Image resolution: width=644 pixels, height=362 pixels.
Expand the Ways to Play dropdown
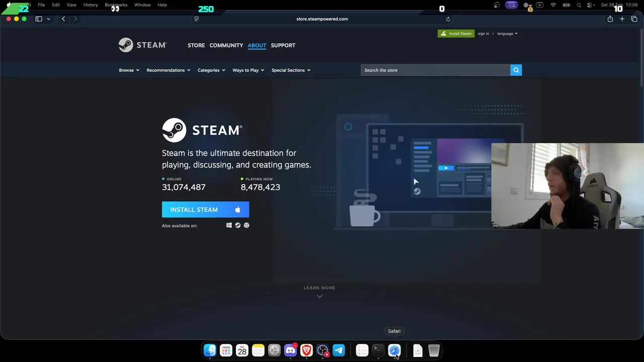pyautogui.click(x=248, y=70)
